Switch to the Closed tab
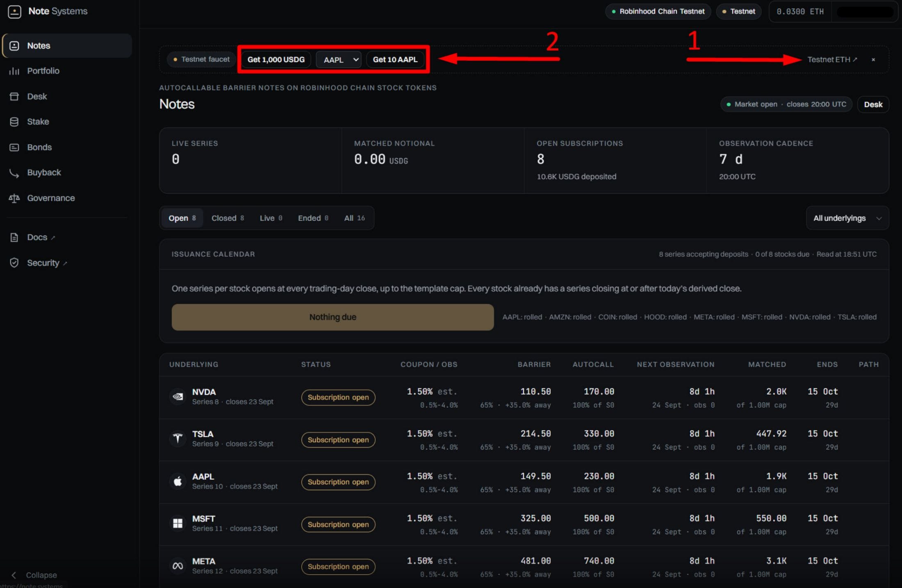This screenshot has width=902, height=588. pyautogui.click(x=228, y=218)
